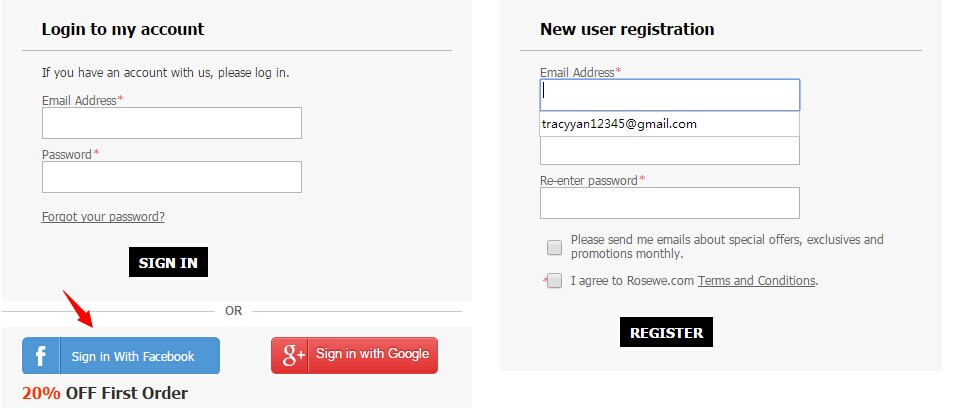Click the "Re-enter password" field label
956x408 pixels.
coord(590,181)
